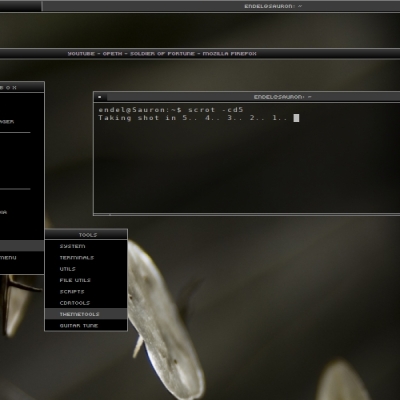The image size is (400, 400).
Task: Open the System submenu in Tools
Action: (86, 246)
